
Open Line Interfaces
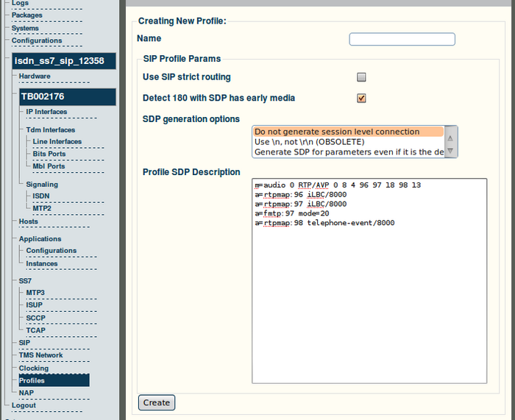point(57,141)
